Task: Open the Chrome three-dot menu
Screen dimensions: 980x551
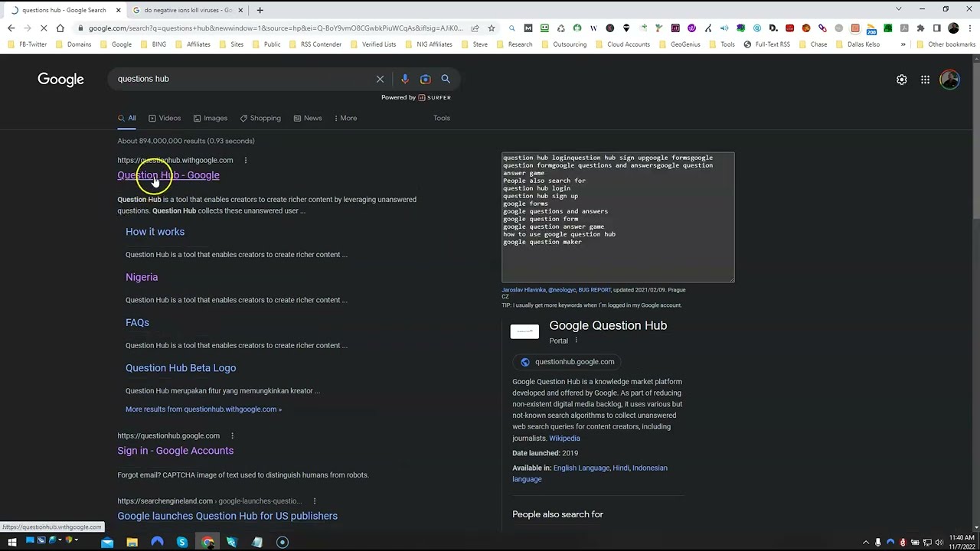Action: (x=970, y=28)
